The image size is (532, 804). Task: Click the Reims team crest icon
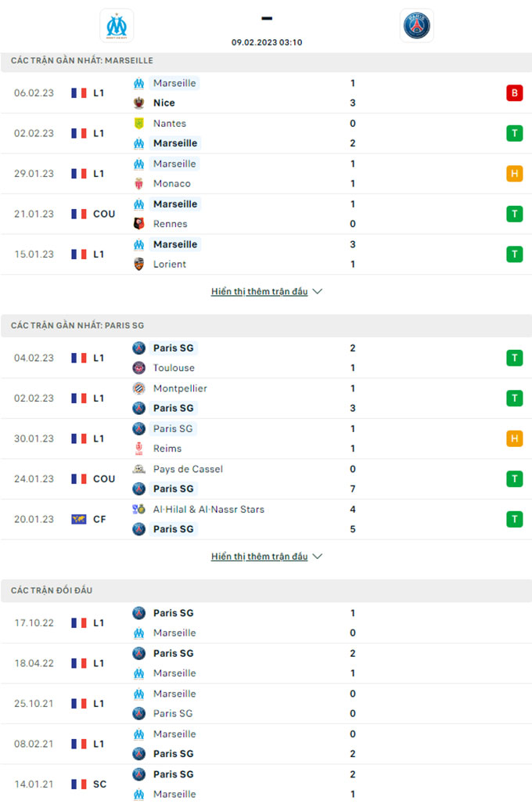click(139, 448)
